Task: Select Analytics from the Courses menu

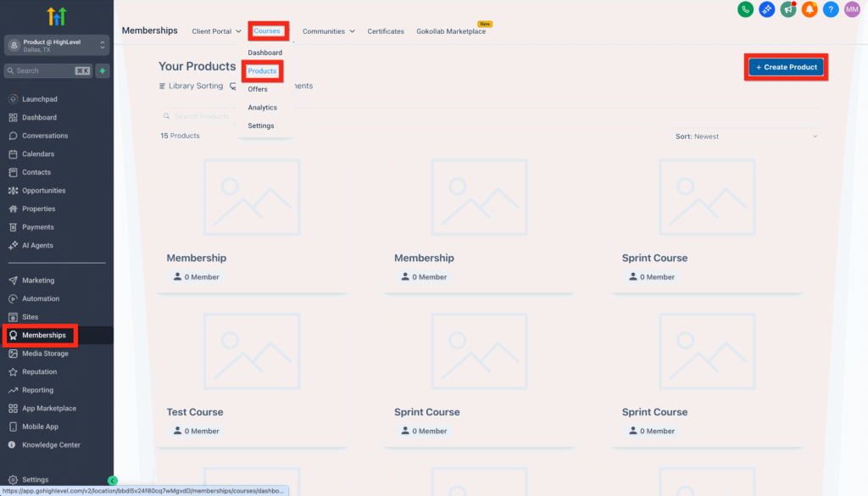Action: 262,108
